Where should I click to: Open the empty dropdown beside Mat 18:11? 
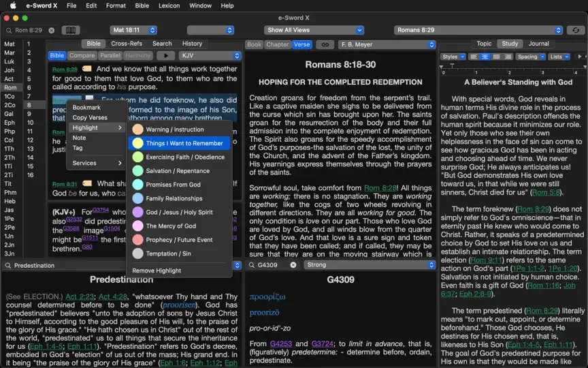(210, 30)
